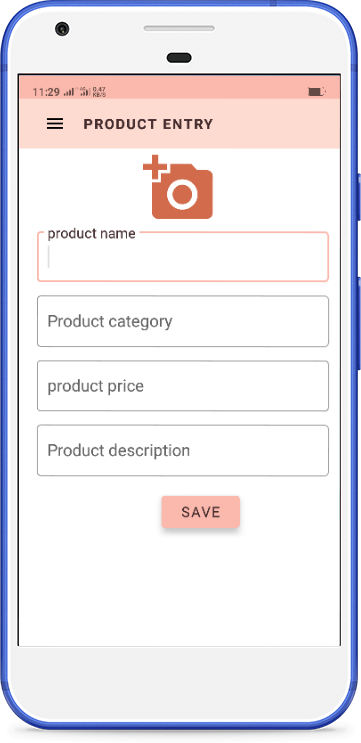Screen dimensions: 361x743
Task: Click the 11:29 clock in the status bar
Action: (46, 92)
